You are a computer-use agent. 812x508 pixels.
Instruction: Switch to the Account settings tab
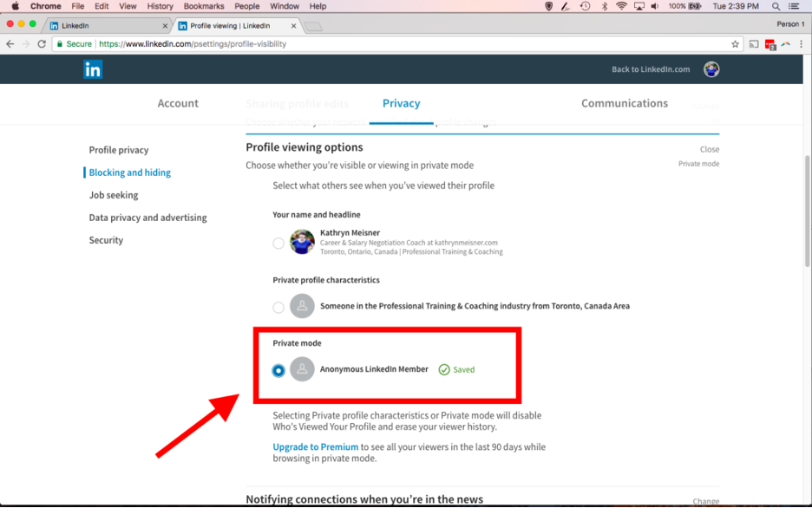coord(178,103)
